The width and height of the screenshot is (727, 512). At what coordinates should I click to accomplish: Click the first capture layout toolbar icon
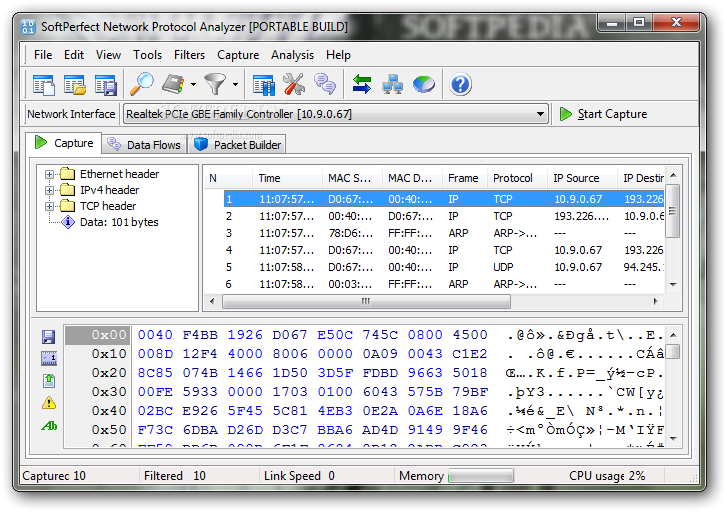(44, 85)
